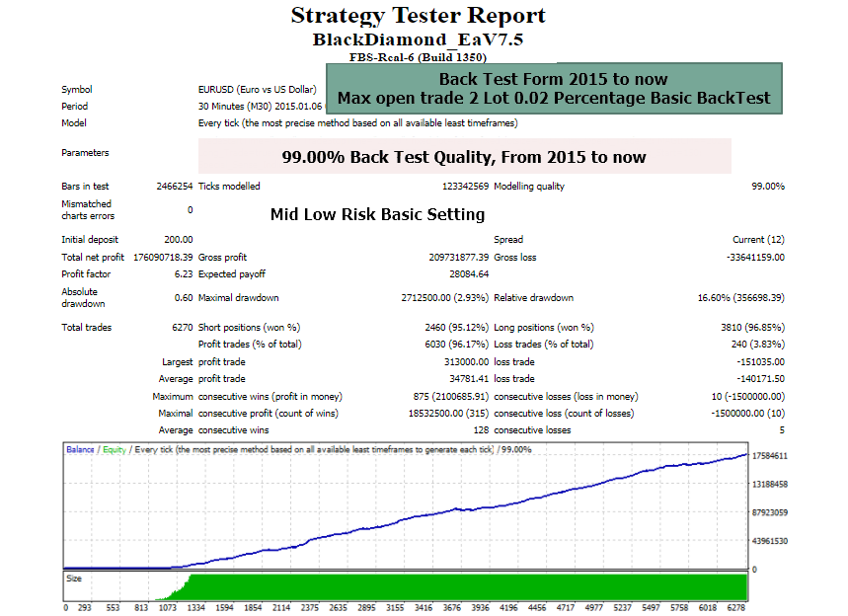Screen dimensions: 848x616
Task: Click the Total trades 6270 value
Action: (x=183, y=328)
